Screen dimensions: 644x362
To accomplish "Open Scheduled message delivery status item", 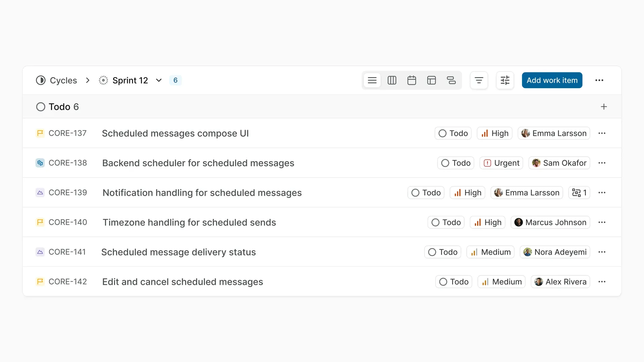I will [x=178, y=252].
